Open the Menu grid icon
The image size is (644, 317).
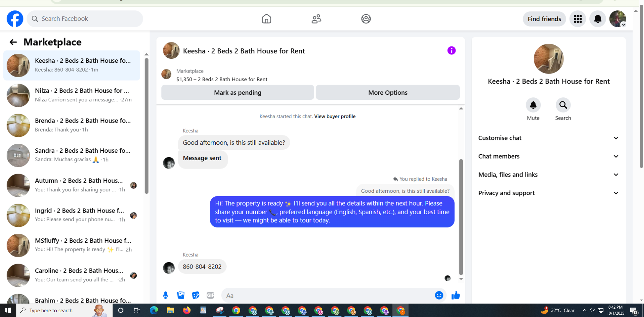click(x=578, y=19)
